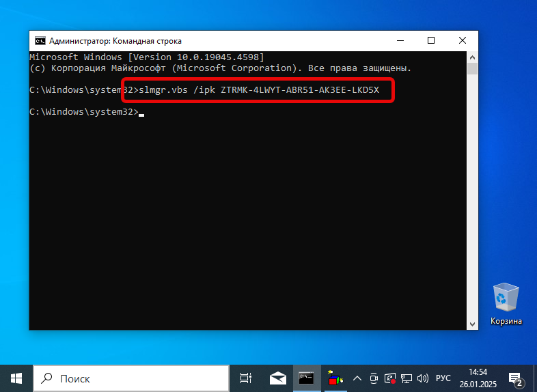Open the notification center icon
537x392 pixels.
[516, 378]
